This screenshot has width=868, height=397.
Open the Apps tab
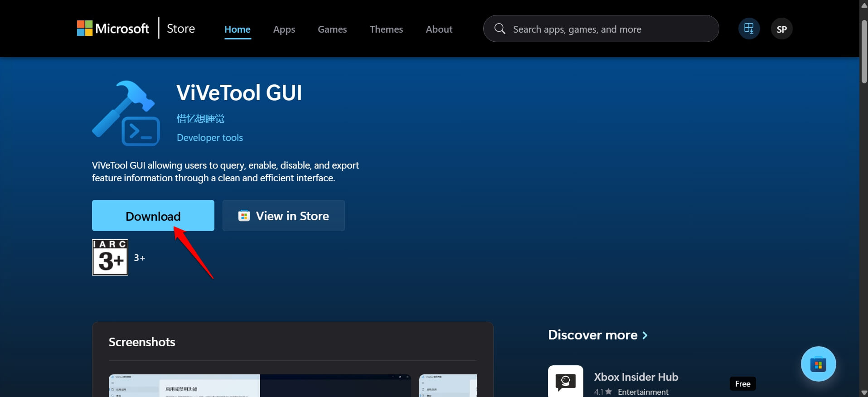[284, 29]
